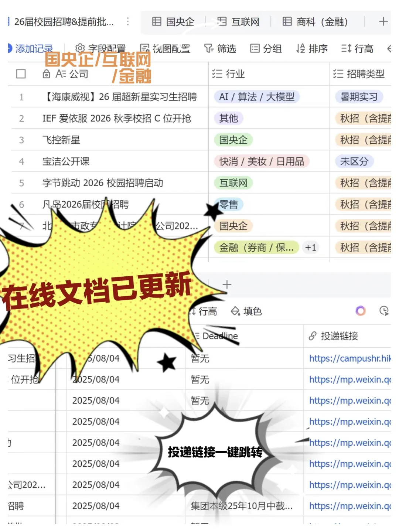Screen dimensions: 399x532
Task: Click the 集团本级25年10月中截... deadline cell
Action: tap(242, 506)
